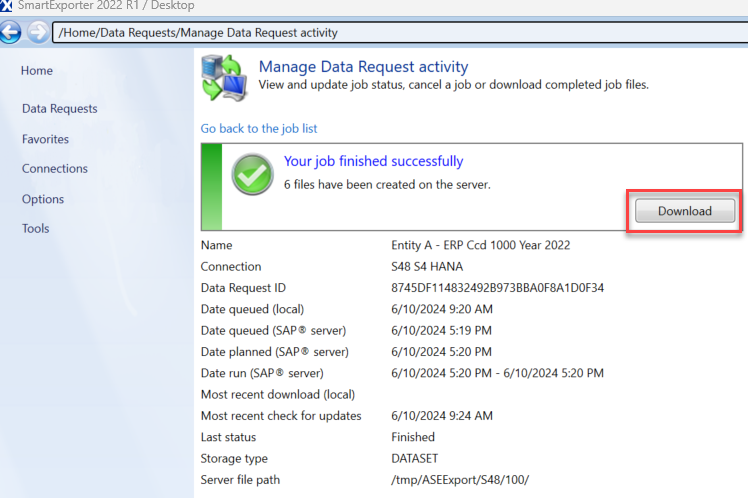Open Favorites from the left navigation

click(45, 139)
